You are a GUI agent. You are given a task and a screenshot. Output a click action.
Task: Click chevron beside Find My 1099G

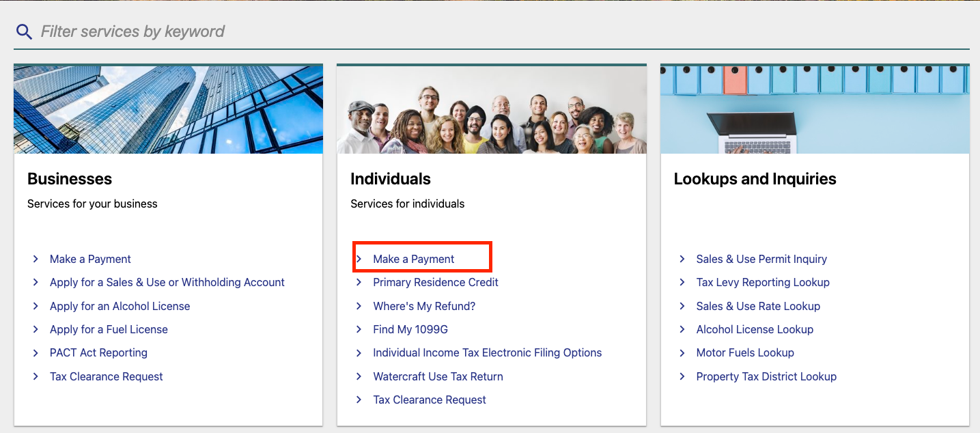359,329
